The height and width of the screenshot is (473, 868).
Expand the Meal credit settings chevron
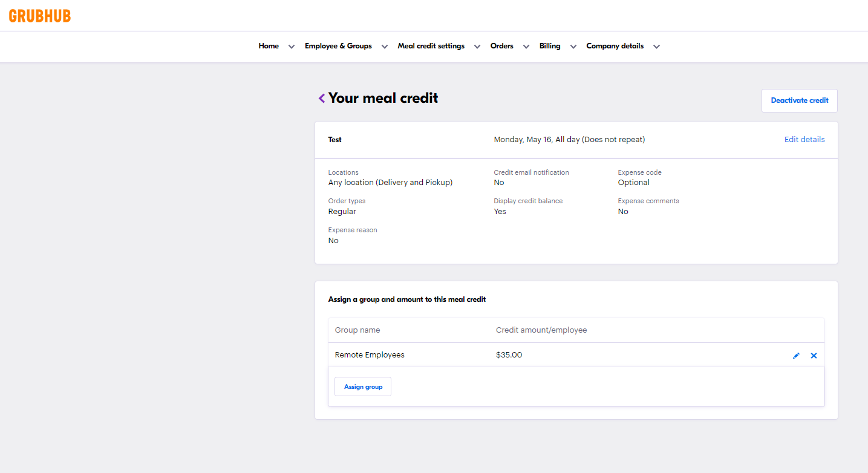tap(477, 47)
